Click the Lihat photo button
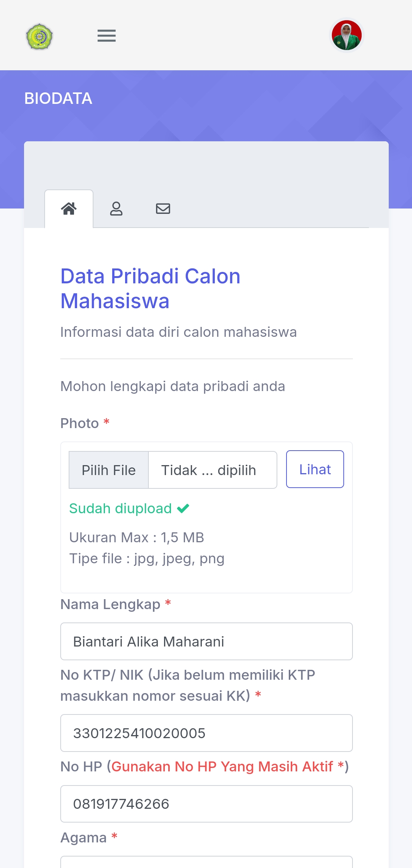412x868 pixels. pyautogui.click(x=315, y=469)
